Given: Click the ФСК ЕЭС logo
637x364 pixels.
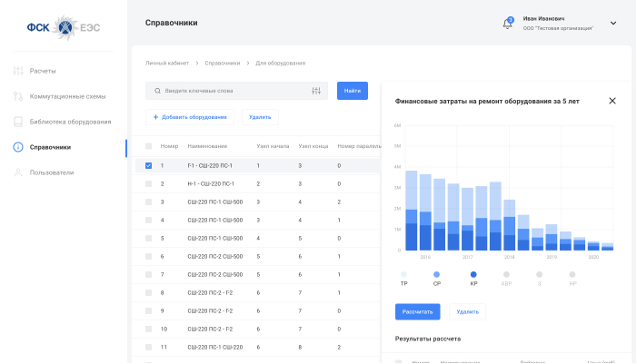Looking at the screenshot, I should pyautogui.click(x=64, y=27).
